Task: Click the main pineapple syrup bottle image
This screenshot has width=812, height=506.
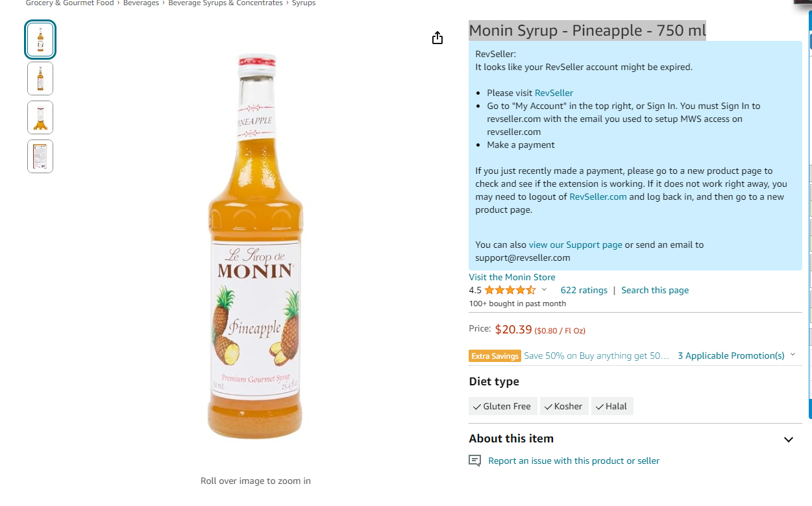Action: [x=255, y=247]
